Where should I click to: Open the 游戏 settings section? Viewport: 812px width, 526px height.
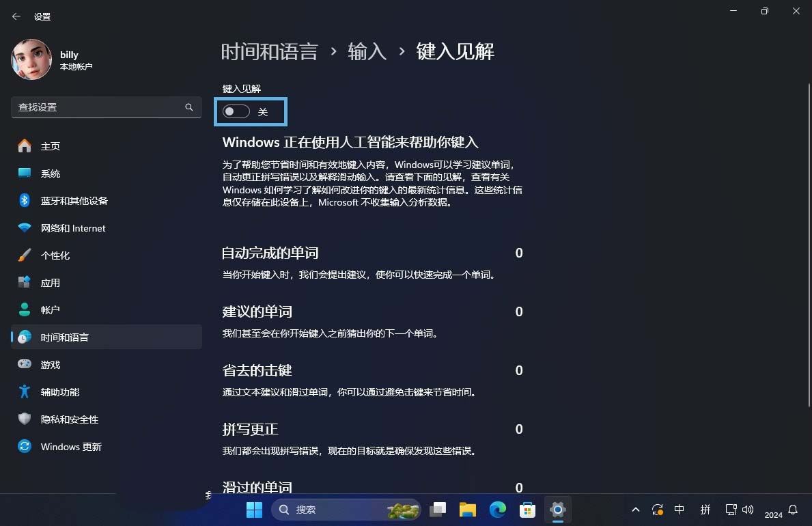click(x=49, y=364)
